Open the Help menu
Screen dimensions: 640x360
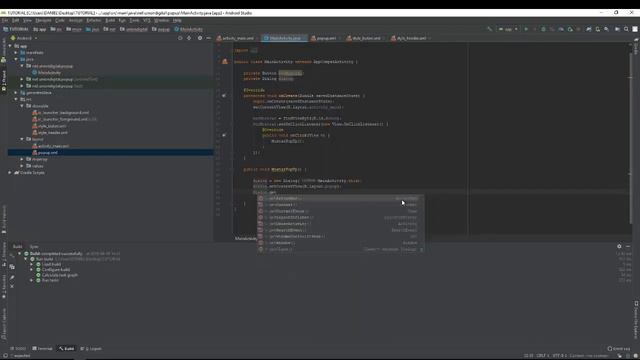[x=177, y=20]
